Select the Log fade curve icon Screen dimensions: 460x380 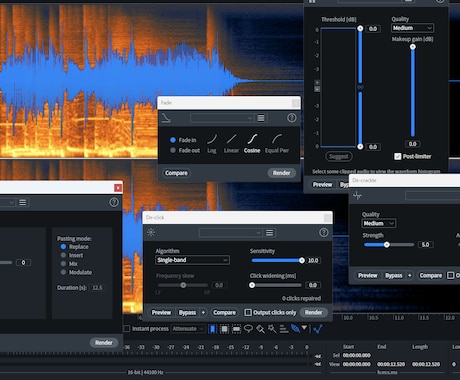click(x=212, y=139)
